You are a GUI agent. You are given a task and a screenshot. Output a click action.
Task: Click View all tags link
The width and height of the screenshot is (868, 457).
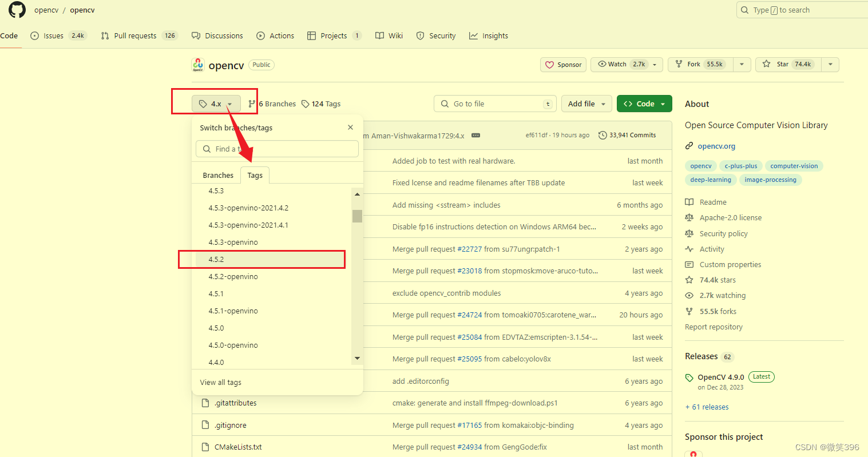(221, 382)
